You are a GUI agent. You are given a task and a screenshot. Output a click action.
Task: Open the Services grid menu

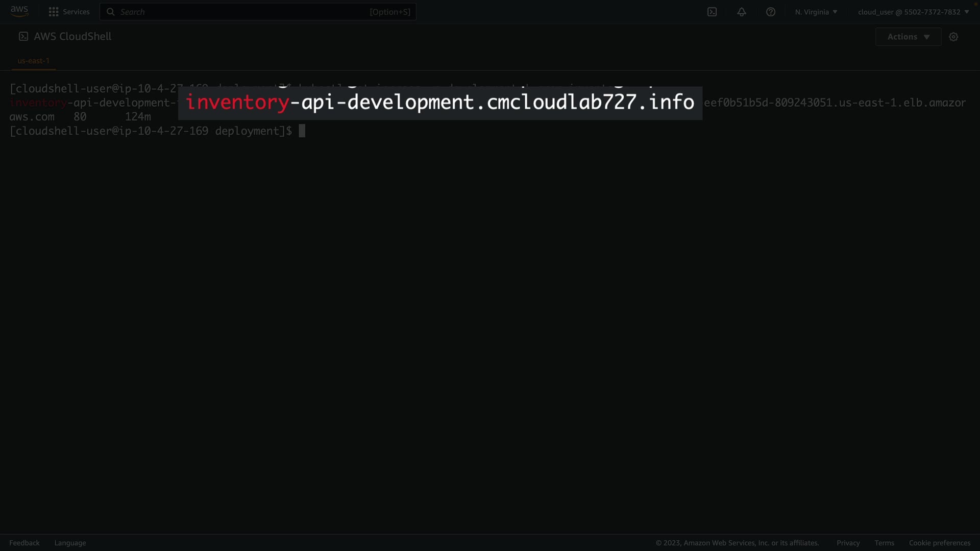pyautogui.click(x=53, y=12)
